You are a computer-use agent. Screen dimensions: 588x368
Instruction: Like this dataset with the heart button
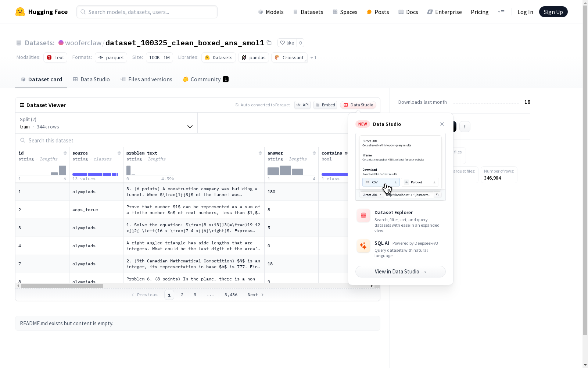click(x=287, y=43)
